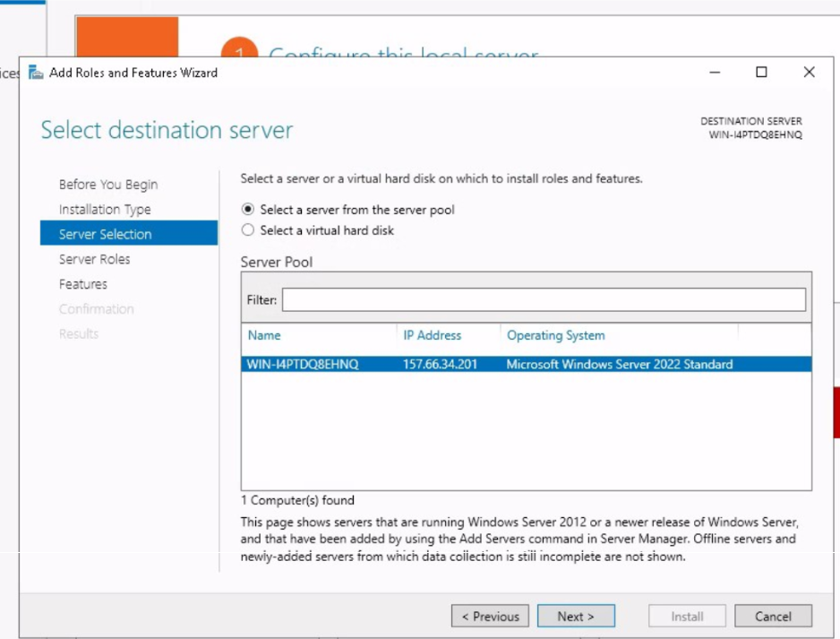840x639 pixels.
Task: Select the WIN-I4PTDQ8EHNQ server row
Action: point(303,365)
